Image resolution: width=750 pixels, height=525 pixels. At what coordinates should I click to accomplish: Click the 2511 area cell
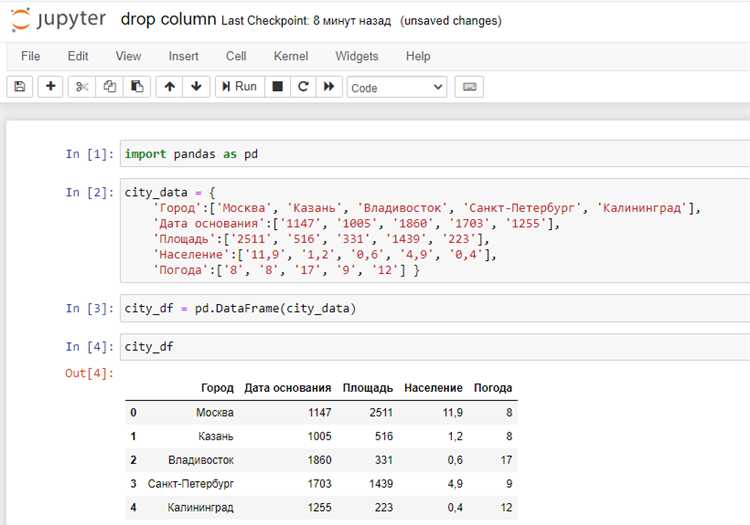point(381,412)
